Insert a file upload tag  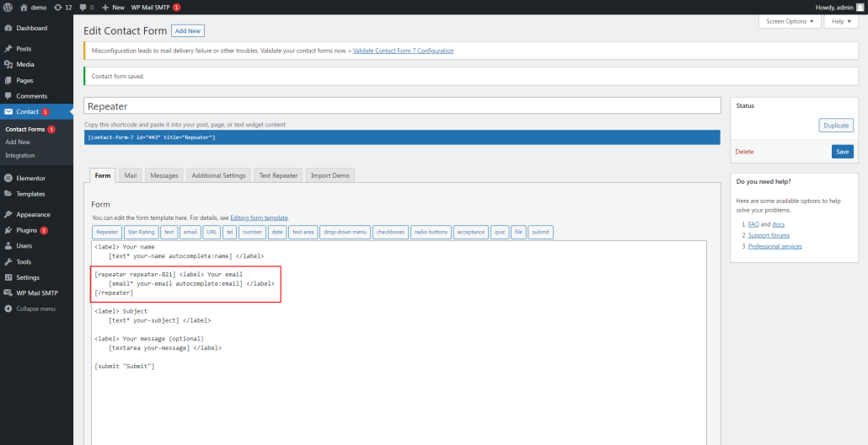click(x=519, y=232)
